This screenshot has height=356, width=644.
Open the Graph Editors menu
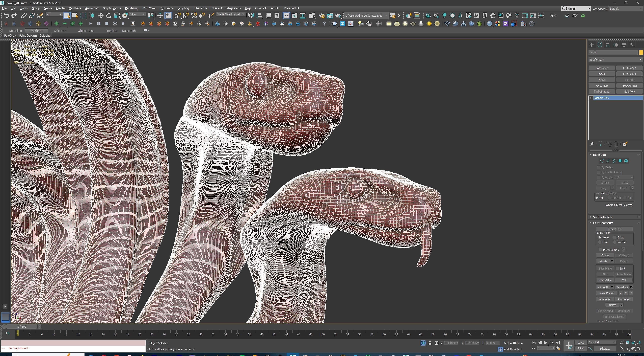coord(112,8)
